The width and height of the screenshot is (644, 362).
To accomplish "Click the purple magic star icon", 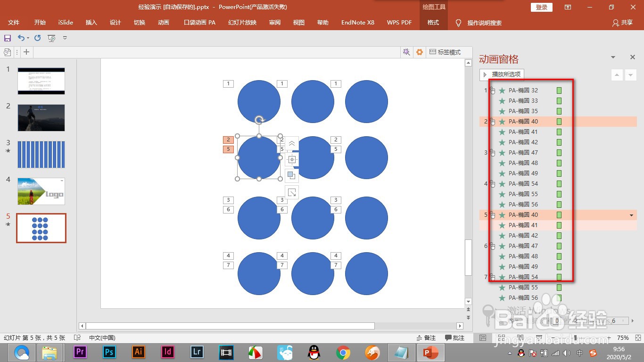I will (x=406, y=52).
